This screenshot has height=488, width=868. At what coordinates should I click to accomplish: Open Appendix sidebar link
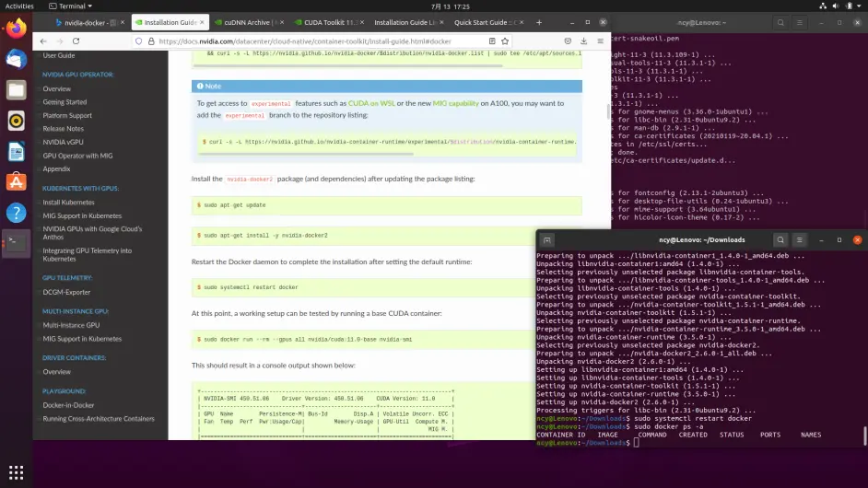[56, 168]
